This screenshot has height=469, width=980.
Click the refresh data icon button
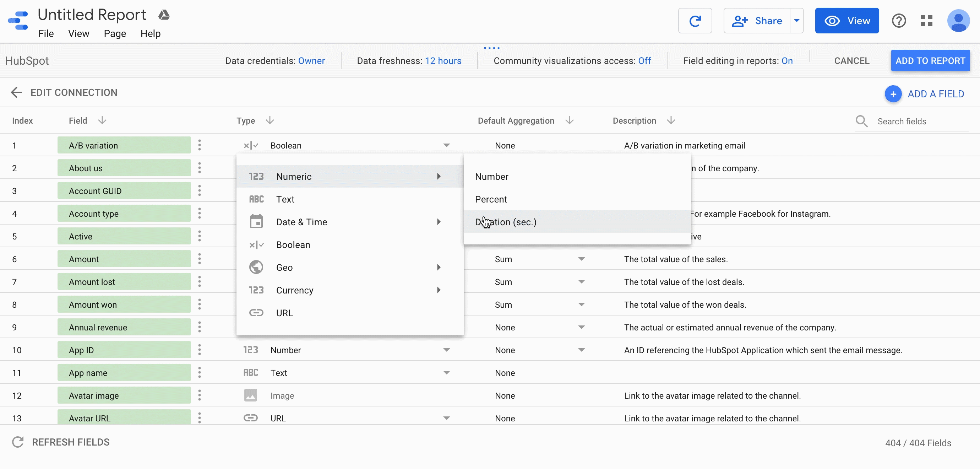click(x=695, y=21)
